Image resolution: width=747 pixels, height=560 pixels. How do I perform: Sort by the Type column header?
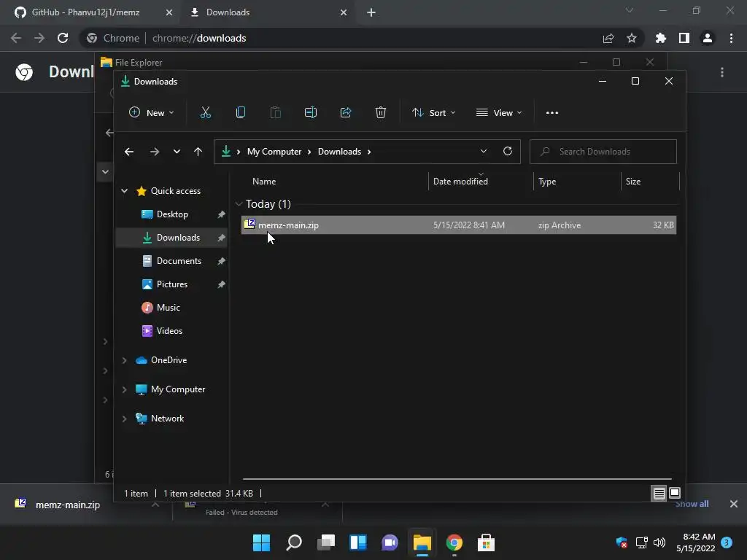(547, 182)
